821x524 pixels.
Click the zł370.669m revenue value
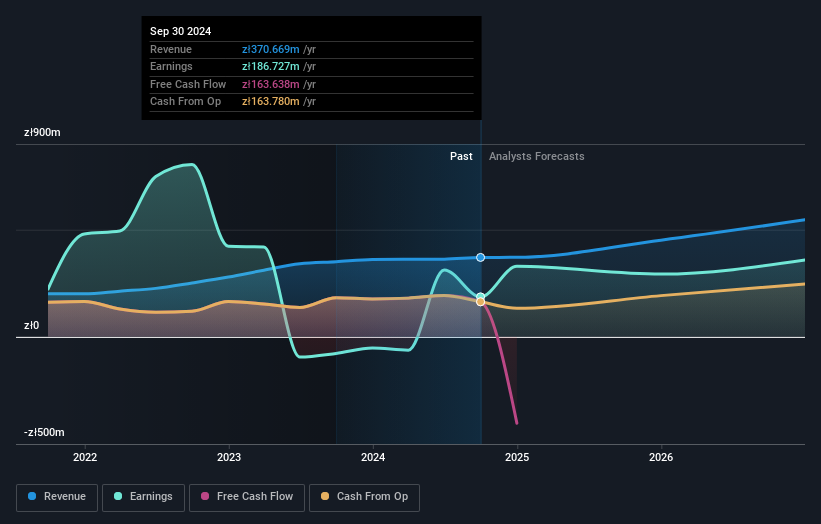pos(271,49)
